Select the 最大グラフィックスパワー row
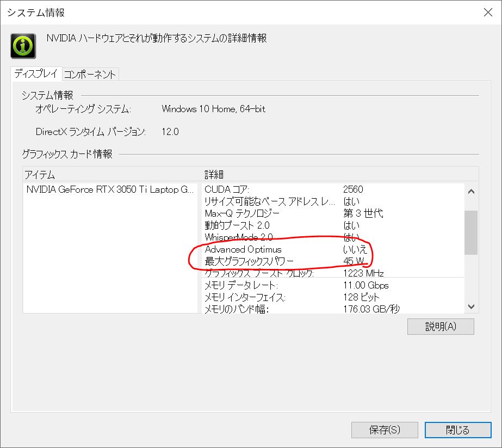 (x=333, y=261)
